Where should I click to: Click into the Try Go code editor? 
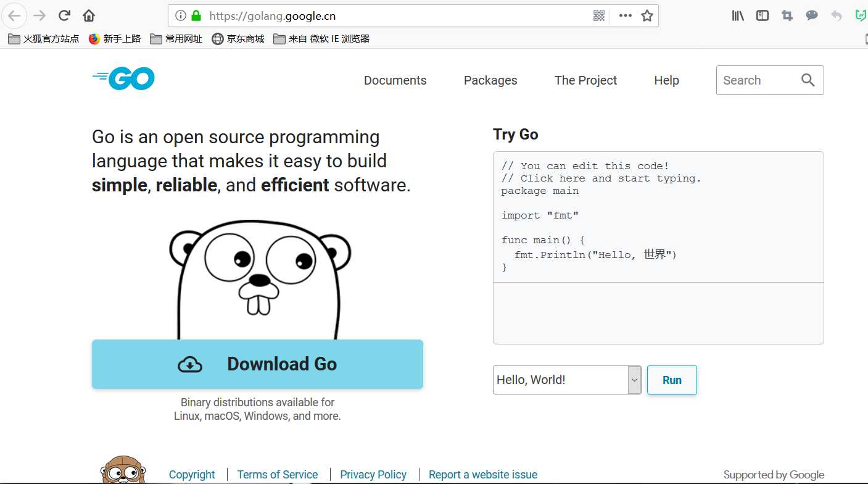point(658,217)
